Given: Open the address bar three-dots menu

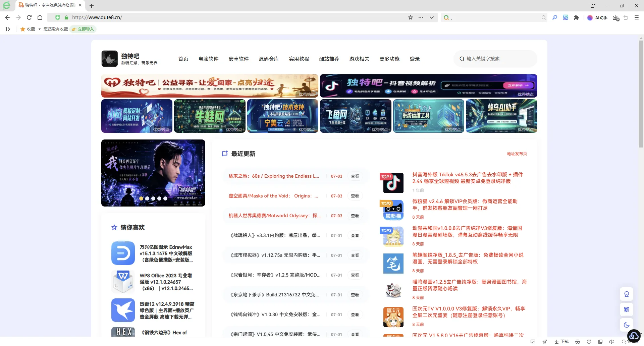Looking at the screenshot, I should coord(421,17).
